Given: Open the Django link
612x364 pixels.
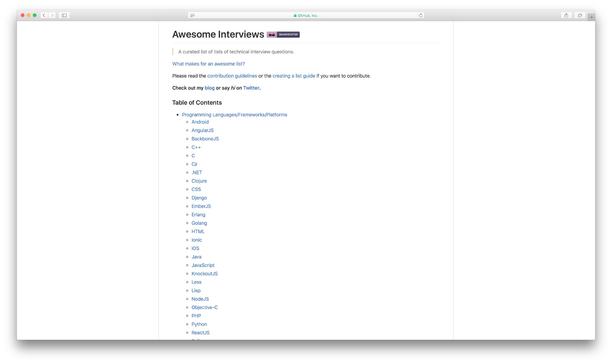Looking at the screenshot, I should pyautogui.click(x=199, y=198).
